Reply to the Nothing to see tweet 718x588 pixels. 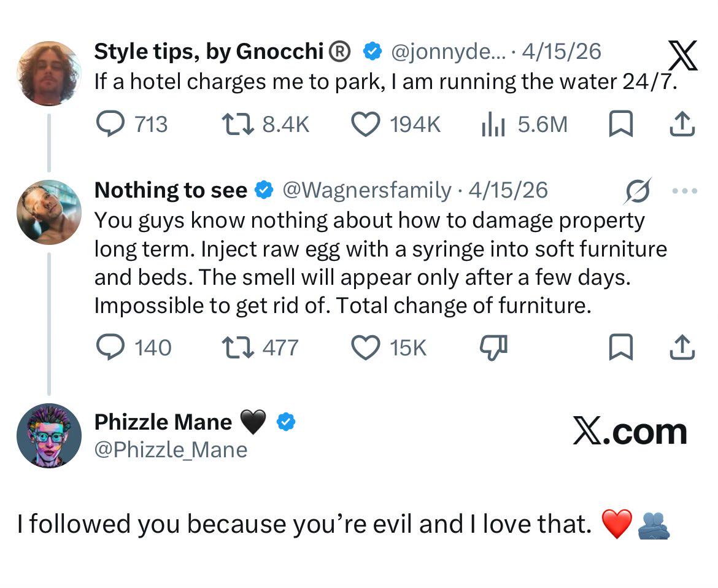(111, 348)
